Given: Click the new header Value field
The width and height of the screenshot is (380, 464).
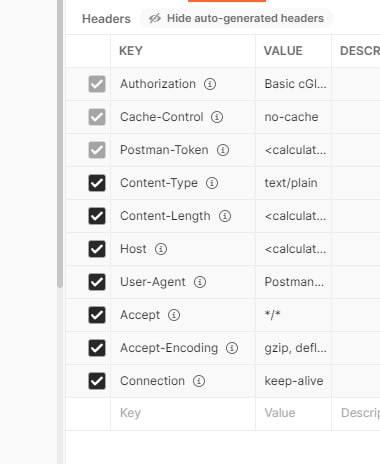Looking at the screenshot, I should coord(293,413).
